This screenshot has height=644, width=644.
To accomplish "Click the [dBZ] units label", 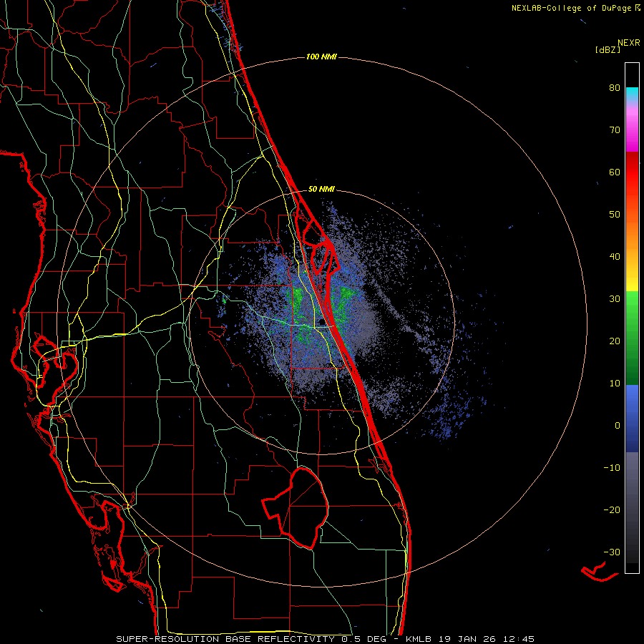I will [608, 50].
